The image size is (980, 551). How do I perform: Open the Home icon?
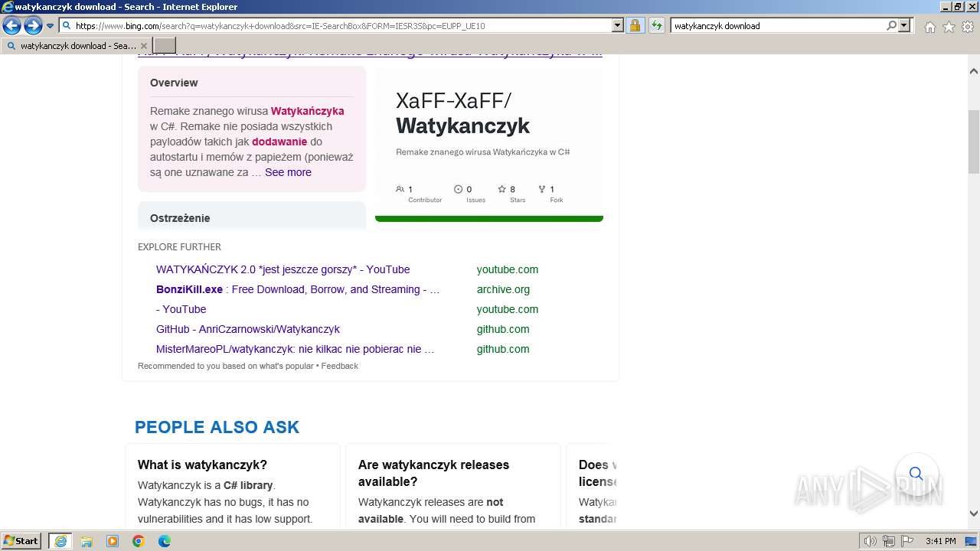point(929,27)
